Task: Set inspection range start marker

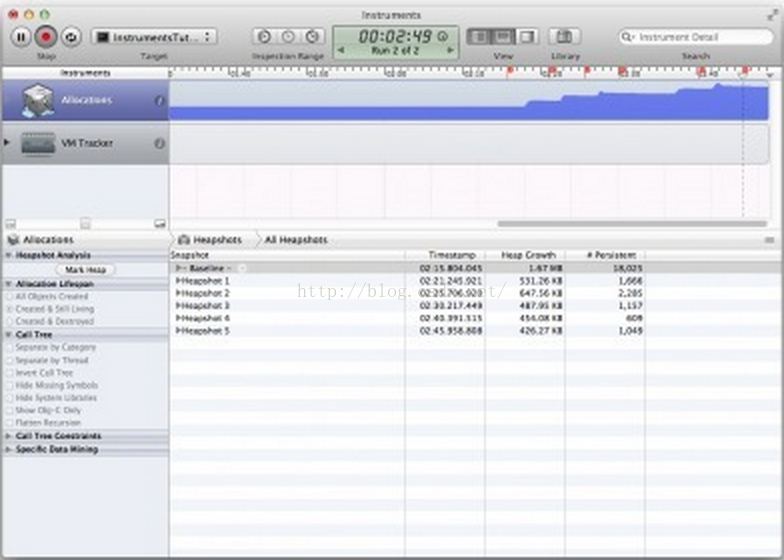Action: (264, 36)
